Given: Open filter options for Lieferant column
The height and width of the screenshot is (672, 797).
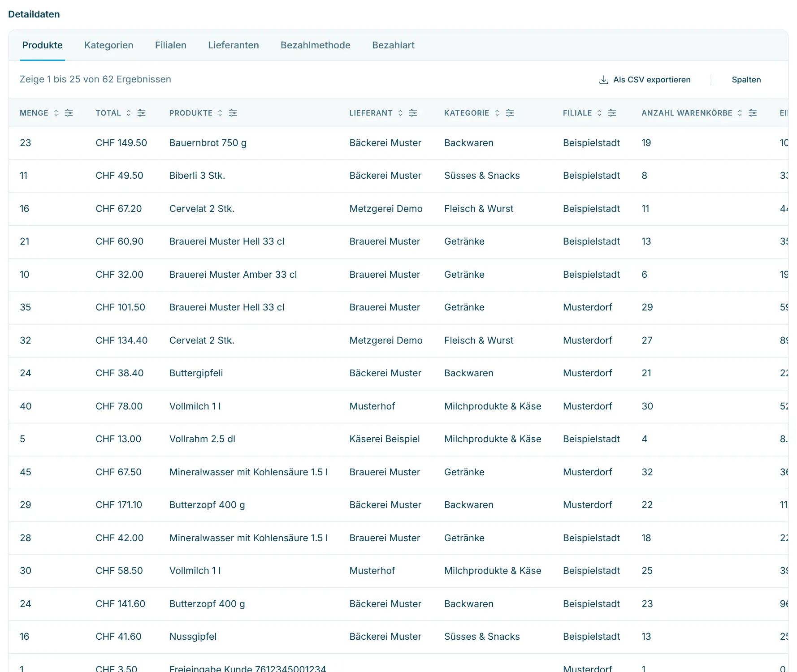Looking at the screenshot, I should click(x=413, y=113).
